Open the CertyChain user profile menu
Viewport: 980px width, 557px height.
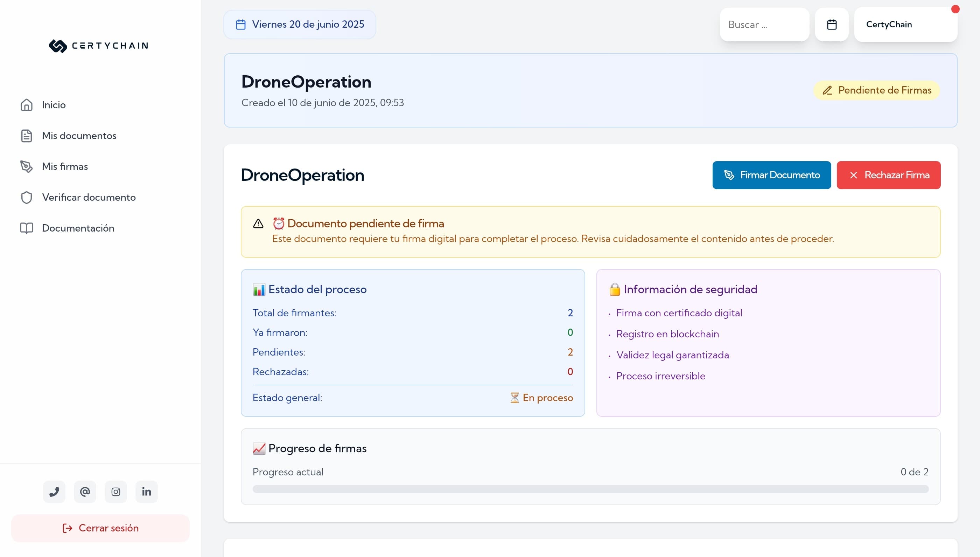coord(905,25)
